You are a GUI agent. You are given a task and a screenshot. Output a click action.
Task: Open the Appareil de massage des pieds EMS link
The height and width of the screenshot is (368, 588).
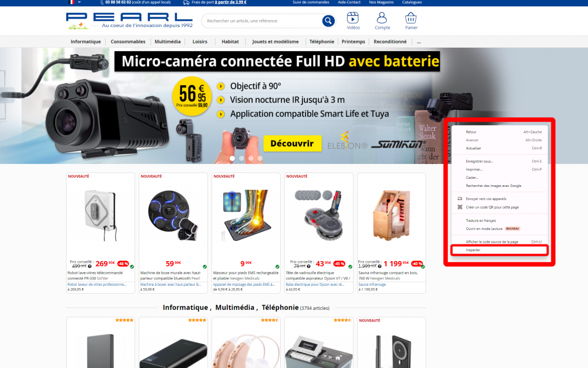(244, 285)
